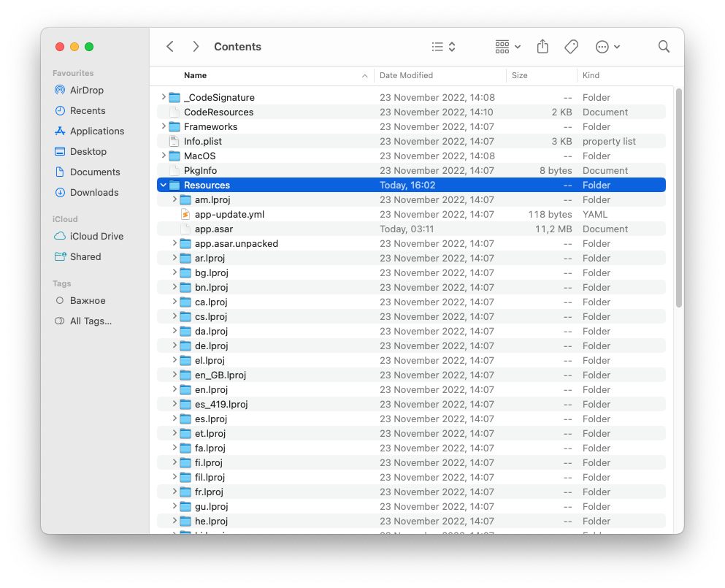Open the Group By grid dropdown

click(507, 47)
